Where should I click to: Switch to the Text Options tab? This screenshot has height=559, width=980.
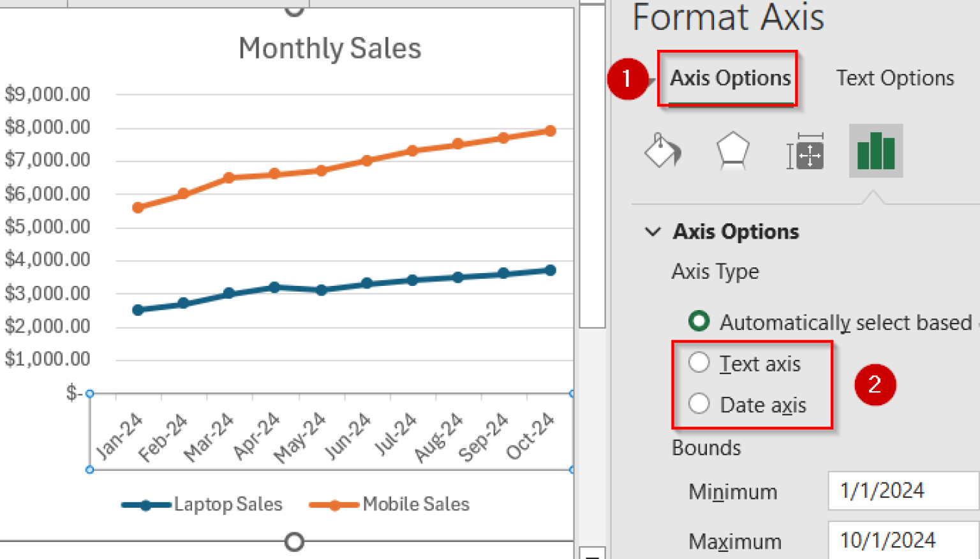tap(894, 78)
